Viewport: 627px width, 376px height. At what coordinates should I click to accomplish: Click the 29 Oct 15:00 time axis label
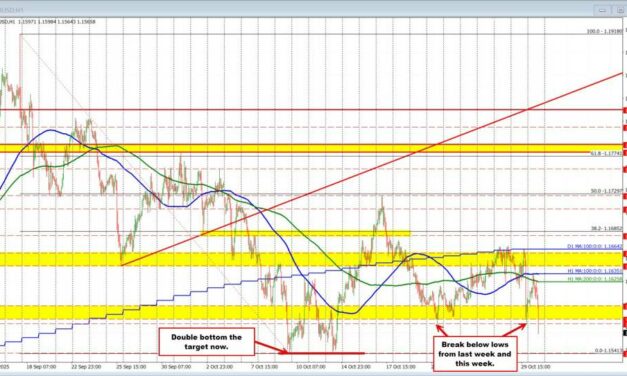(x=535, y=366)
